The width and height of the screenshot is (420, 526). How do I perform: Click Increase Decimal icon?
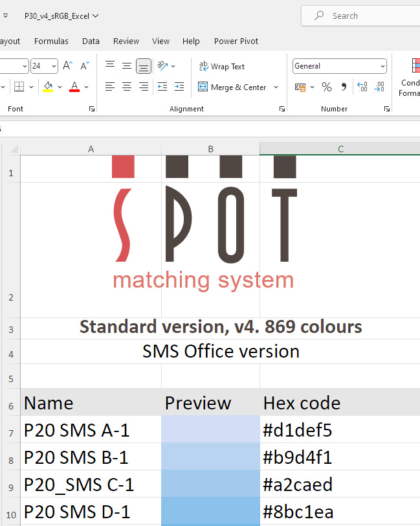(362, 87)
